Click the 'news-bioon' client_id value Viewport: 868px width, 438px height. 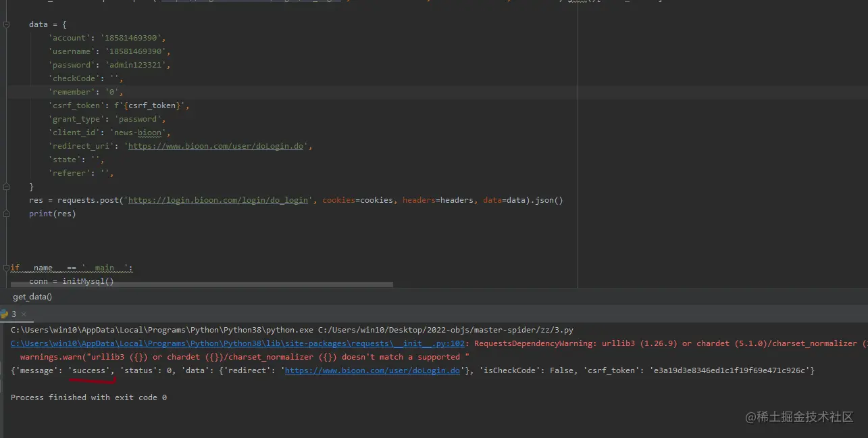pyautogui.click(x=138, y=132)
